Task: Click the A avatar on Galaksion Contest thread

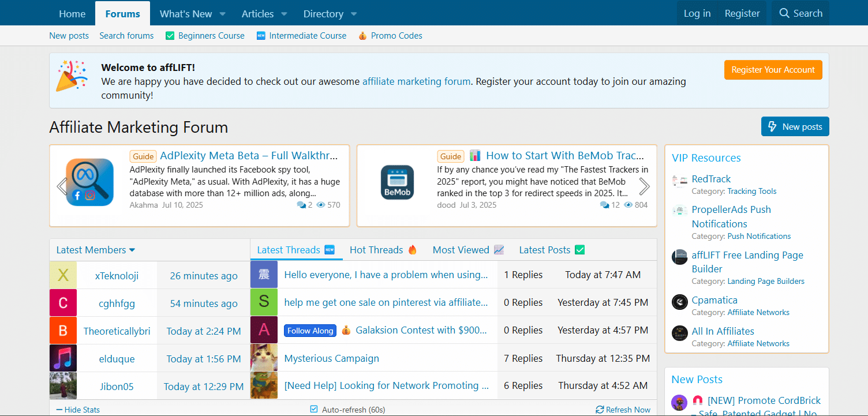Action: point(264,330)
